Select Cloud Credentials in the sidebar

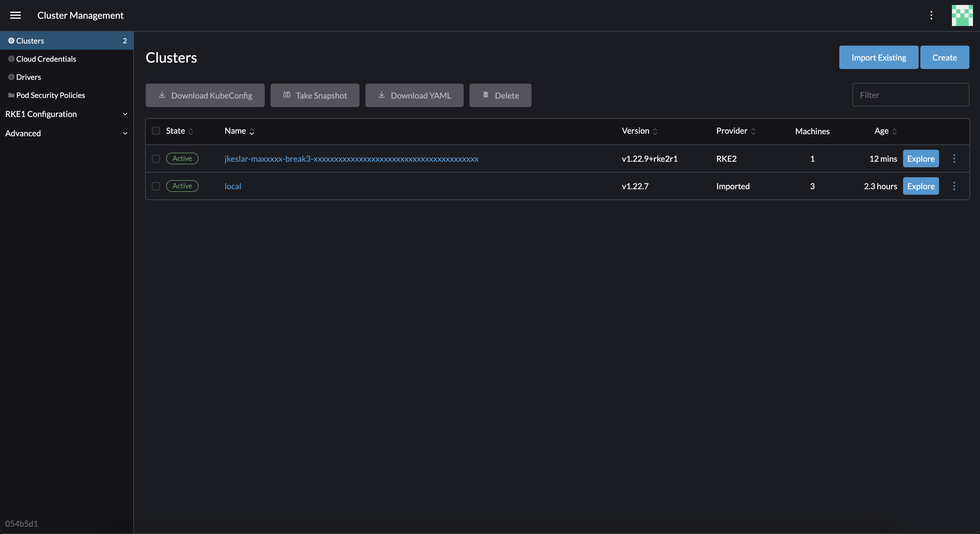click(x=46, y=58)
